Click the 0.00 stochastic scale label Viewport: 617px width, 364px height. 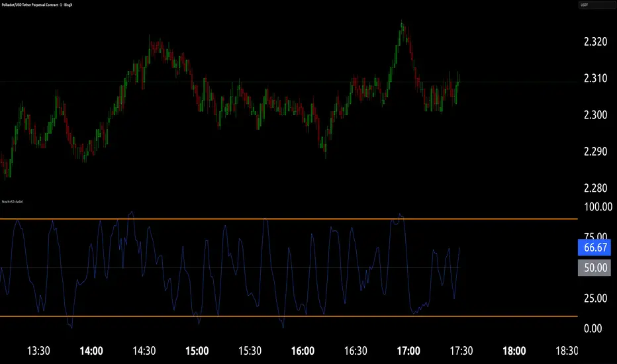point(593,328)
